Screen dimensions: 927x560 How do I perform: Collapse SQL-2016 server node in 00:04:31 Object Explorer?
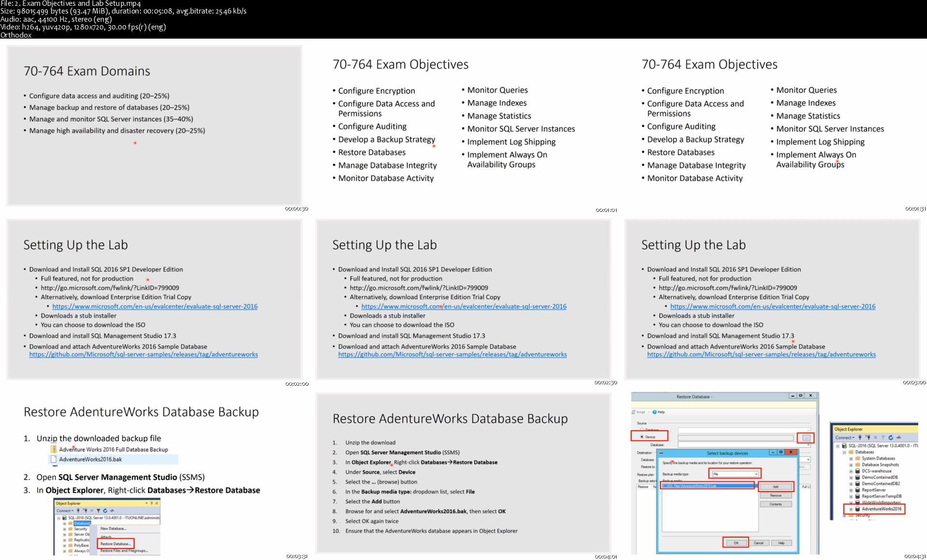[x=838, y=446]
